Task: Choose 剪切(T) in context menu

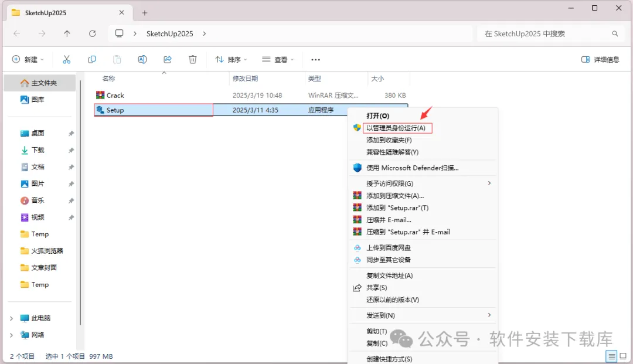Action: pos(377,331)
